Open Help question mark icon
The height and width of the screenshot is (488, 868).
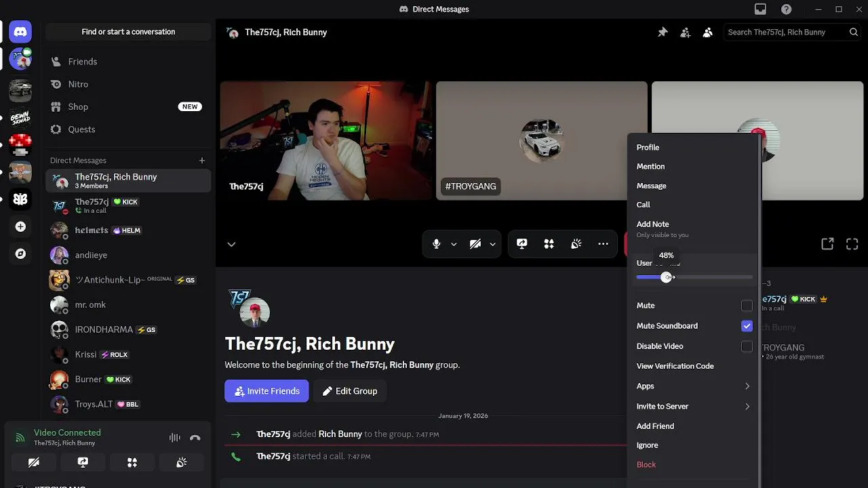[x=787, y=9]
